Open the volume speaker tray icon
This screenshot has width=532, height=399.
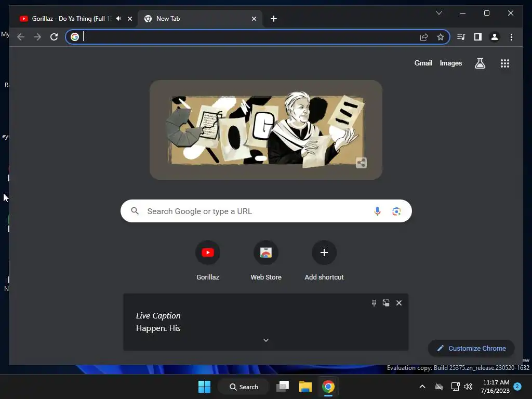click(468, 387)
